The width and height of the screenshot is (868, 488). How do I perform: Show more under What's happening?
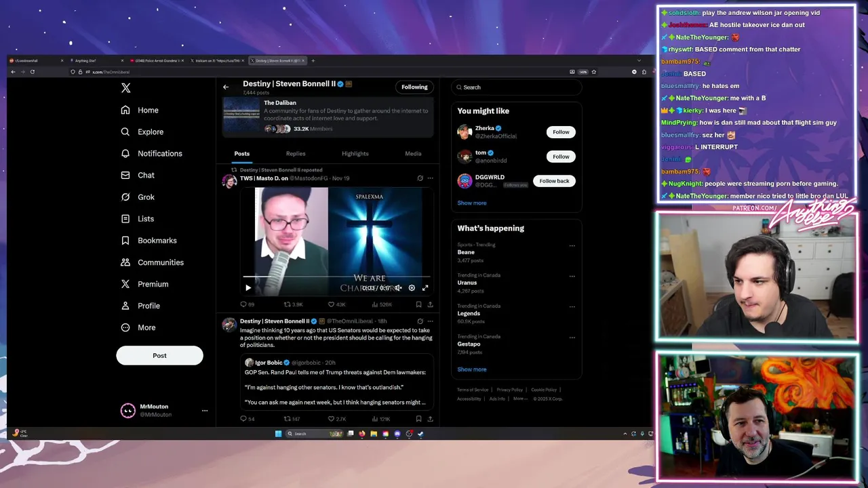pyautogui.click(x=472, y=369)
